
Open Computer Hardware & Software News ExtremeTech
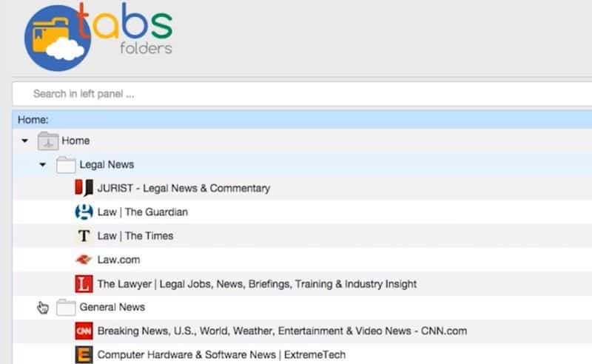(x=221, y=354)
